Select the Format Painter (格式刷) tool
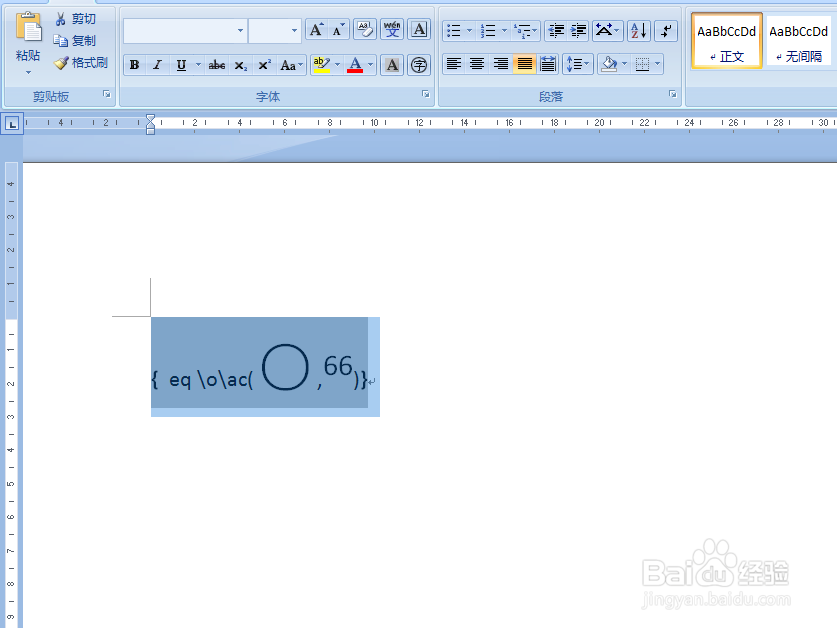Screen dimensions: 837x628 tap(81, 62)
